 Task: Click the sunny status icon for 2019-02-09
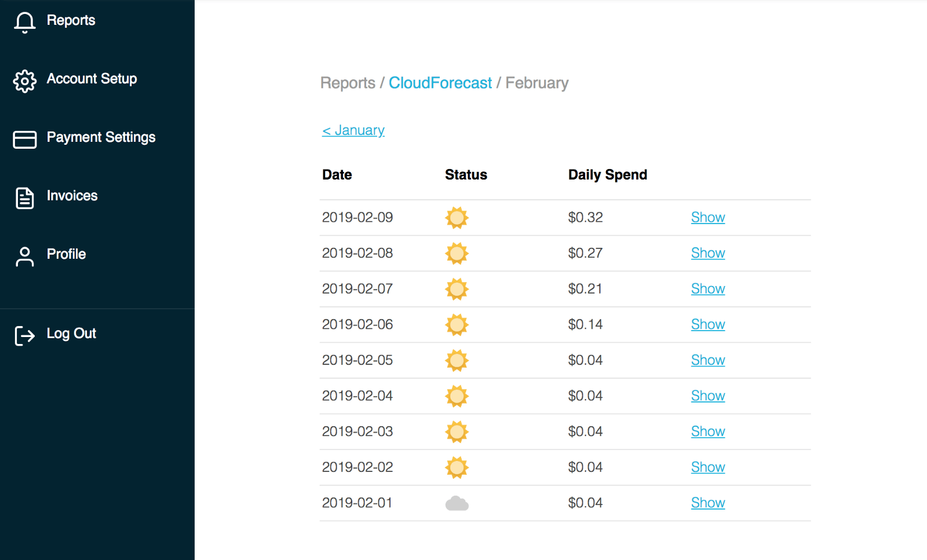click(x=457, y=218)
